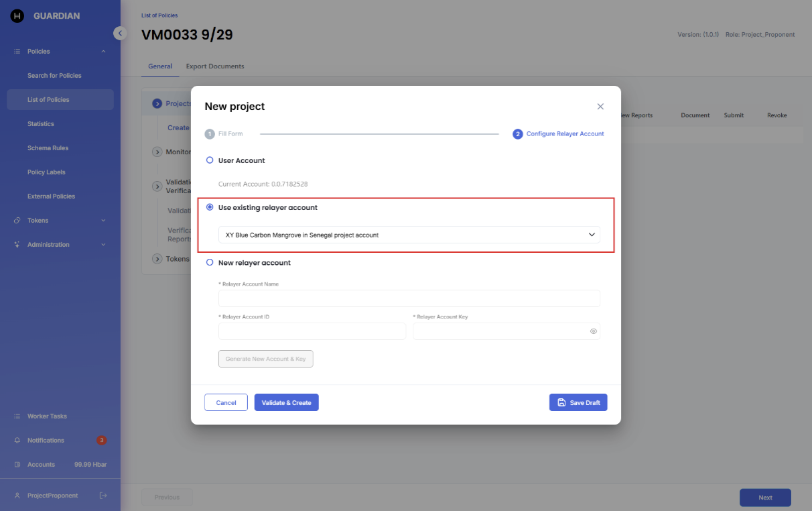
Task: Click the Worker Tasks list icon
Action: click(17, 416)
